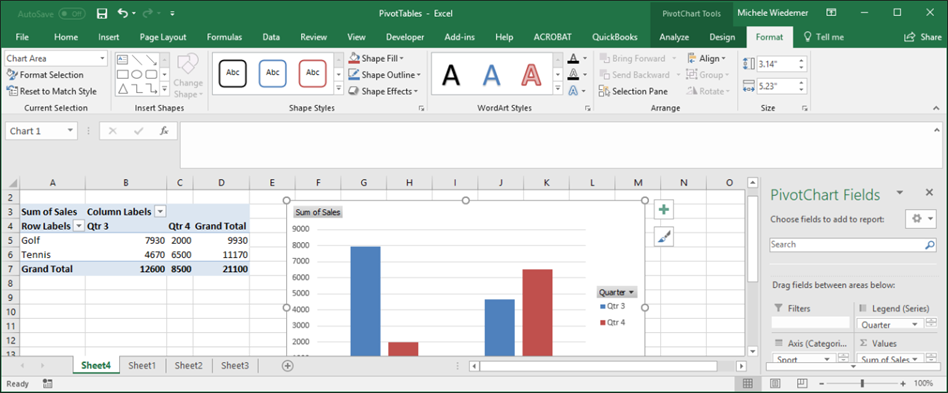
Task: Click the Shape Height value field
Action: 775,63
